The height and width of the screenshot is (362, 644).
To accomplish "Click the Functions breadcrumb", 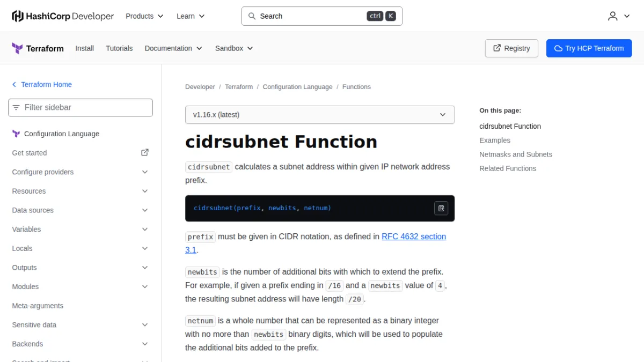I will (356, 87).
